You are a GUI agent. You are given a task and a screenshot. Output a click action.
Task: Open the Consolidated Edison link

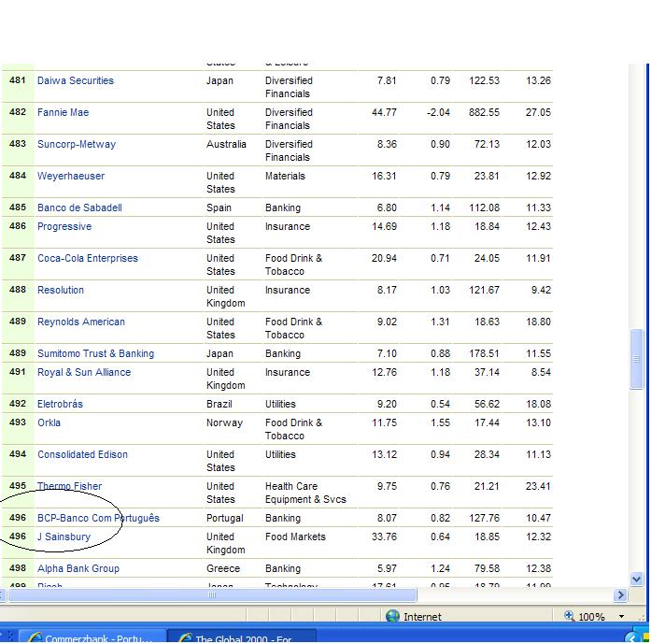tap(82, 454)
